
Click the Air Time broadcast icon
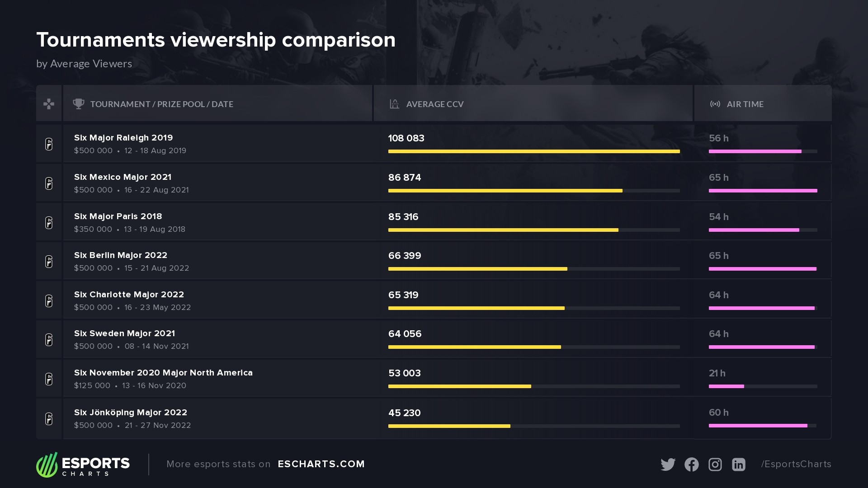pyautogui.click(x=715, y=104)
